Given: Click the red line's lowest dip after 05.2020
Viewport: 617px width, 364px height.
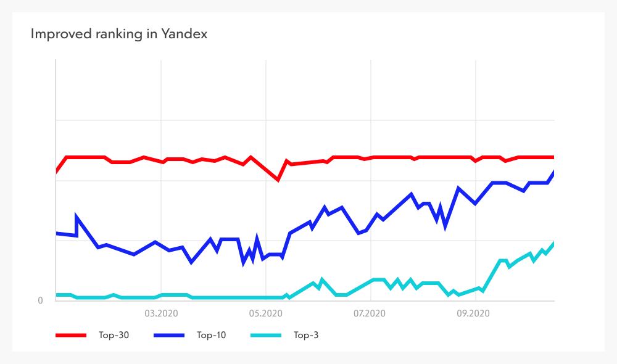Looking at the screenshot, I should 278,180.
